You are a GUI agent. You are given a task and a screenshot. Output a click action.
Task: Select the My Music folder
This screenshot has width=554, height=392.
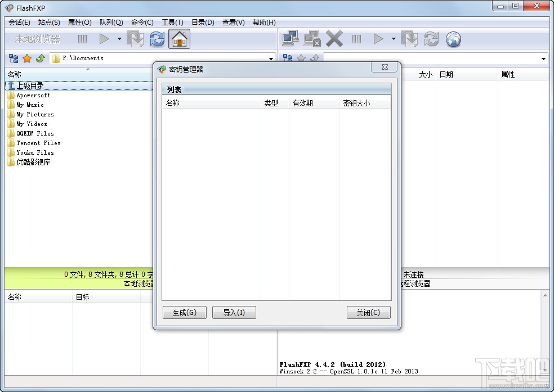[x=32, y=105]
